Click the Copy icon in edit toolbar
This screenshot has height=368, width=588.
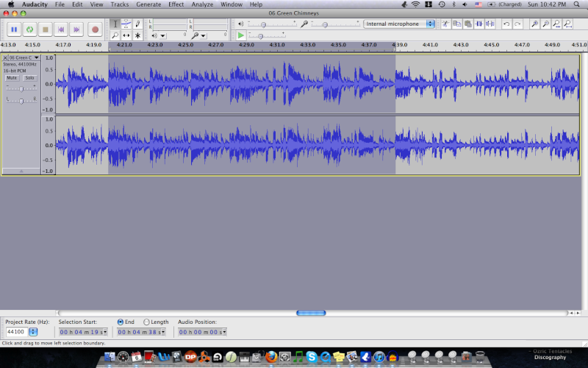pyautogui.click(x=456, y=24)
